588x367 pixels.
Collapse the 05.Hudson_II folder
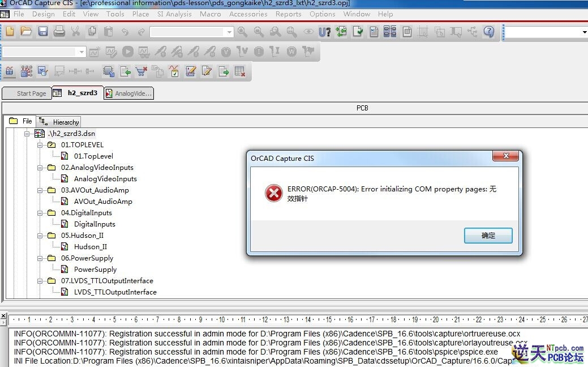40,236
